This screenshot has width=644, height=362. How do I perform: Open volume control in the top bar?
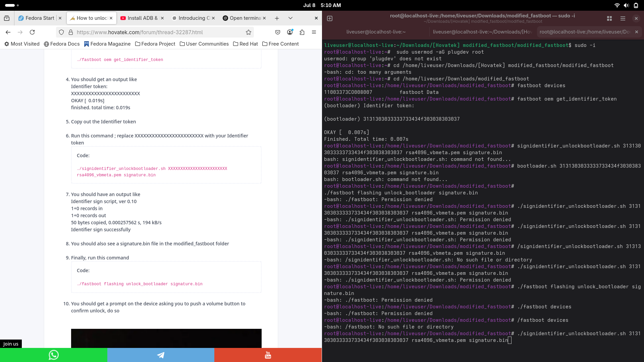[x=626, y=5]
